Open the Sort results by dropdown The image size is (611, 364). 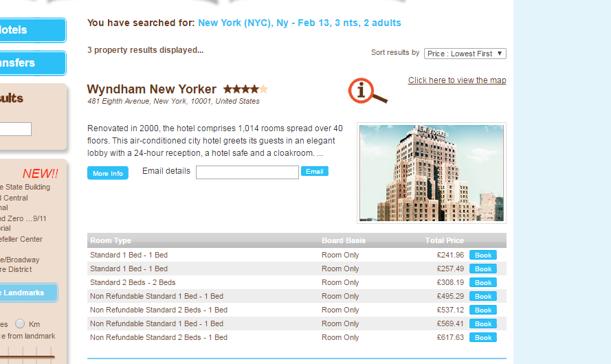[465, 54]
